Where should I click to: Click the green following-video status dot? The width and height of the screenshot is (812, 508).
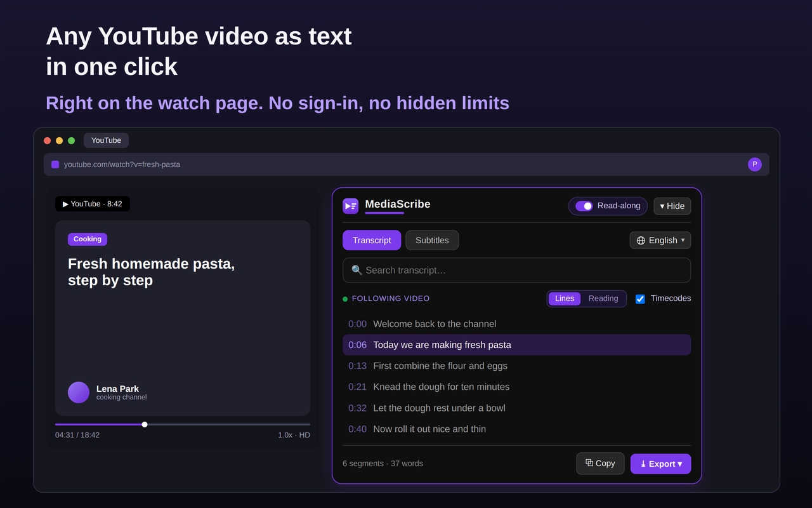coord(345,299)
